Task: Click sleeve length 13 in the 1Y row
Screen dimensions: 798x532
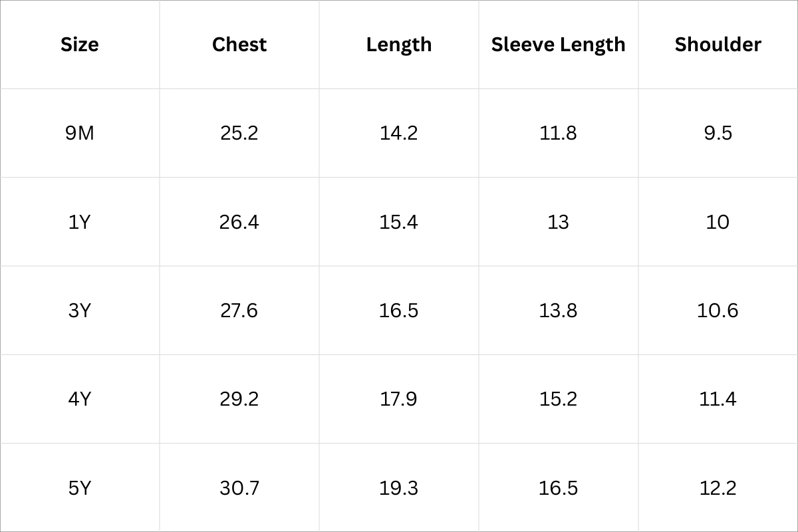Action: point(559,221)
